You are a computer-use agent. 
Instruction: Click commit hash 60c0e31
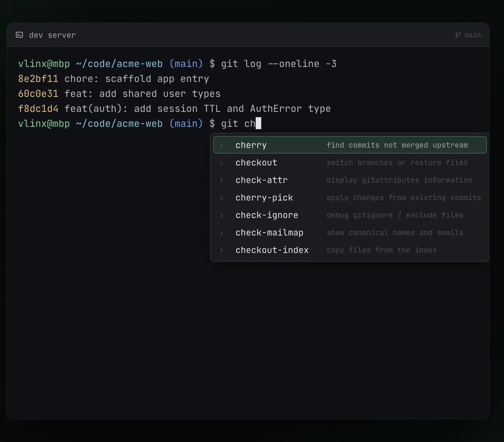[38, 94]
